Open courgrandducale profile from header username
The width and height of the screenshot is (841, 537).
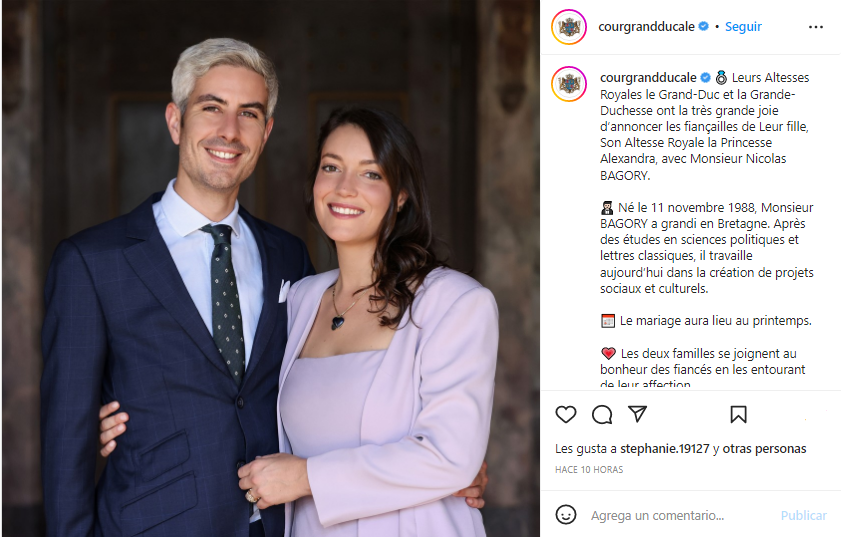[646, 26]
